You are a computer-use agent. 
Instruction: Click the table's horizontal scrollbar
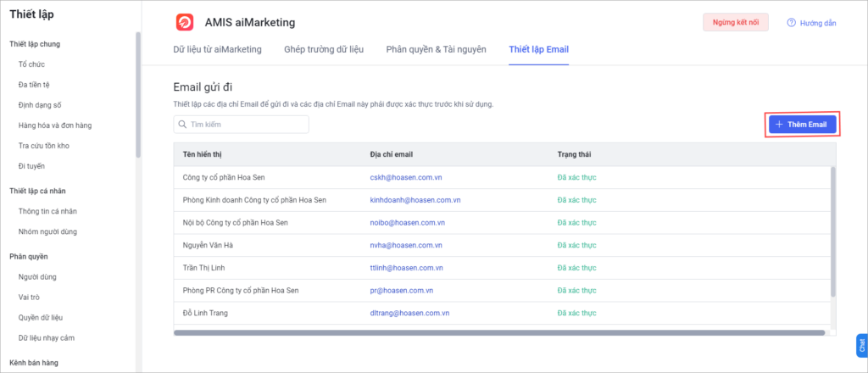click(x=499, y=332)
